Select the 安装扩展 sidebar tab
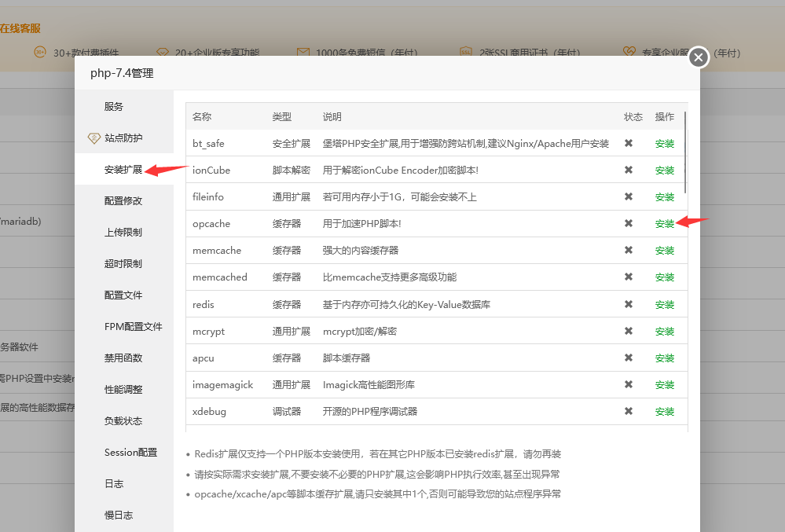 tap(123, 170)
